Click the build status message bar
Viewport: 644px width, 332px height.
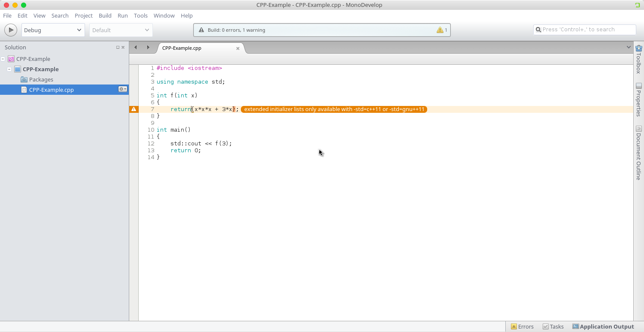click(x=322, y=30)
